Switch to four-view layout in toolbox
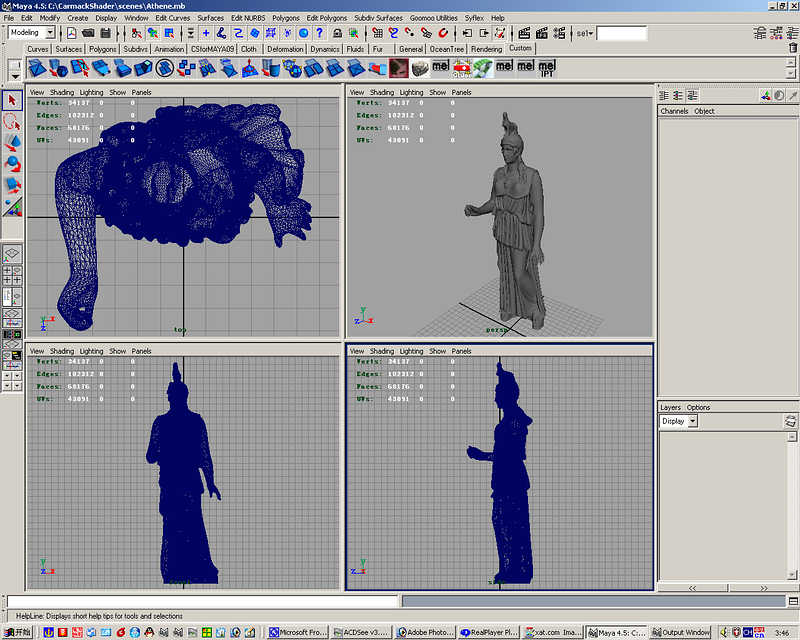Viewport: 800px width, 640px height. coord(12,274)
